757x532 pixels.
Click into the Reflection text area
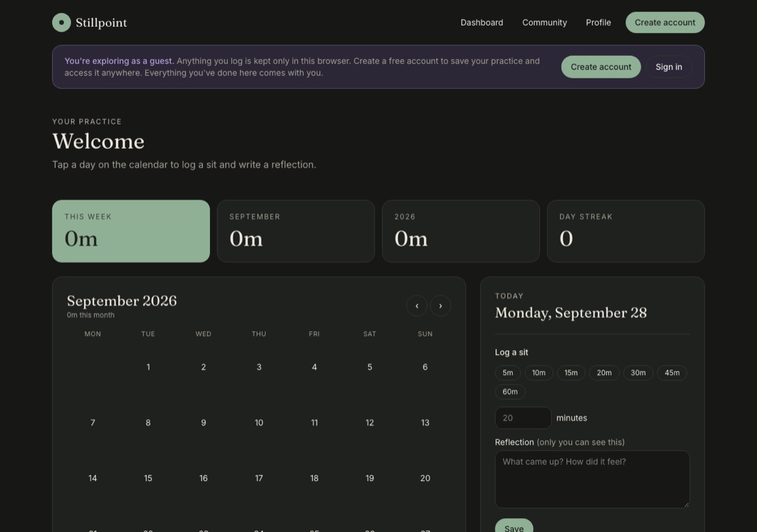coord(592,479)
